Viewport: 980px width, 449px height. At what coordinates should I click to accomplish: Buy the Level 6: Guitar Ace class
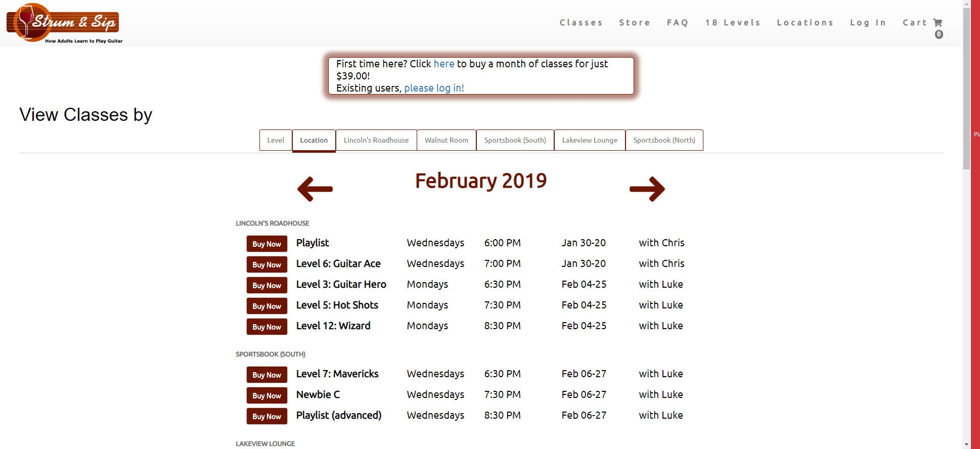coord(266,264)
